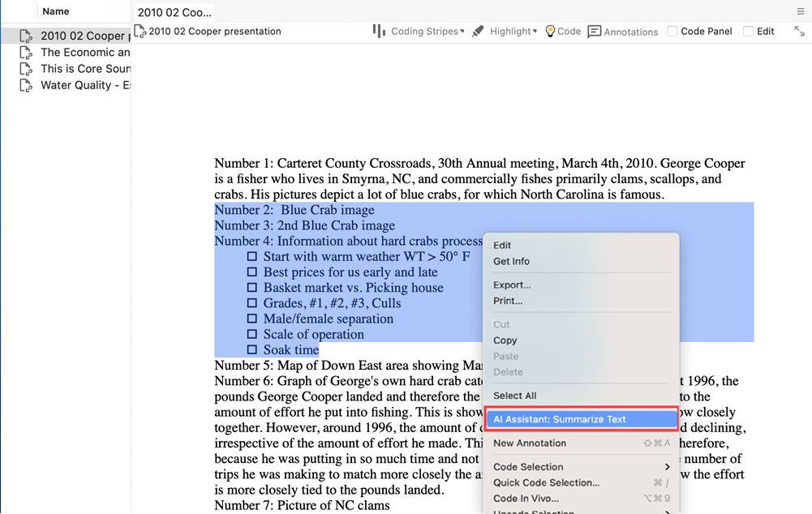812x514 pixels.
Task: Click the Basket market bullet checkbox
Action: coord(251,288)
